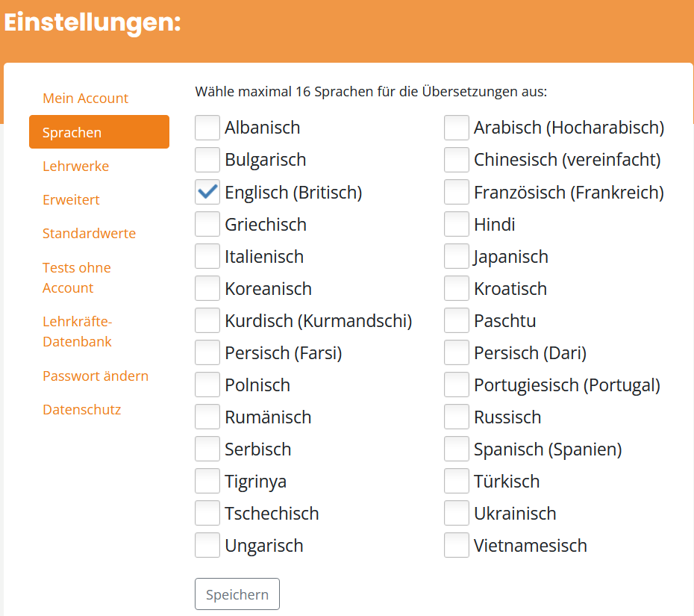Uncheck the Englisch (Britisch) checkbox

[207, 192]
